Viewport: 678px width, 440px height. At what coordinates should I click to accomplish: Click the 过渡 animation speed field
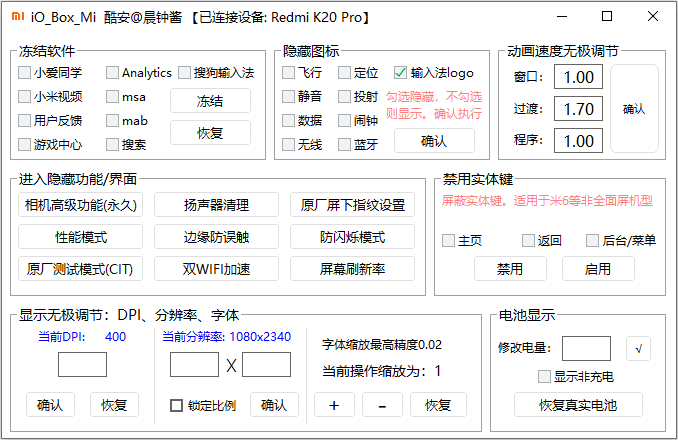[x=579, y=109]
